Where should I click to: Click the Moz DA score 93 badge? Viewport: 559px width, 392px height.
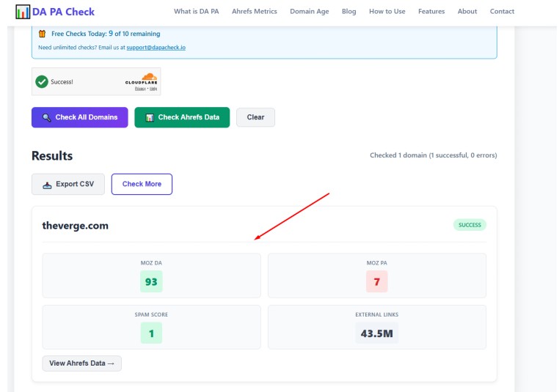pyautogui.click(x=151, y=281)
